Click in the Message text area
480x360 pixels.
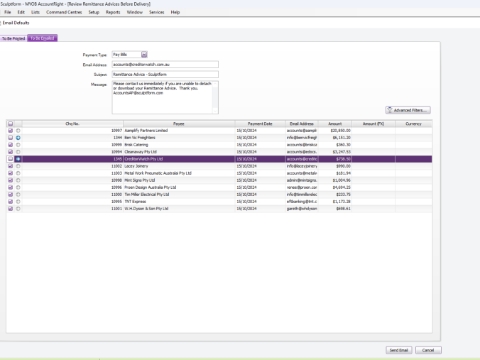click(162, 97)
